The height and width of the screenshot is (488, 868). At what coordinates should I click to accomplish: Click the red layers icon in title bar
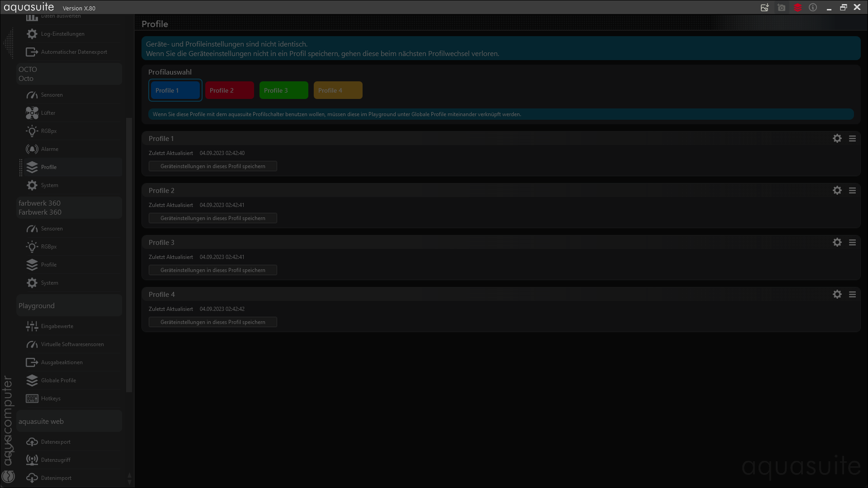click(x=797, y=8)
